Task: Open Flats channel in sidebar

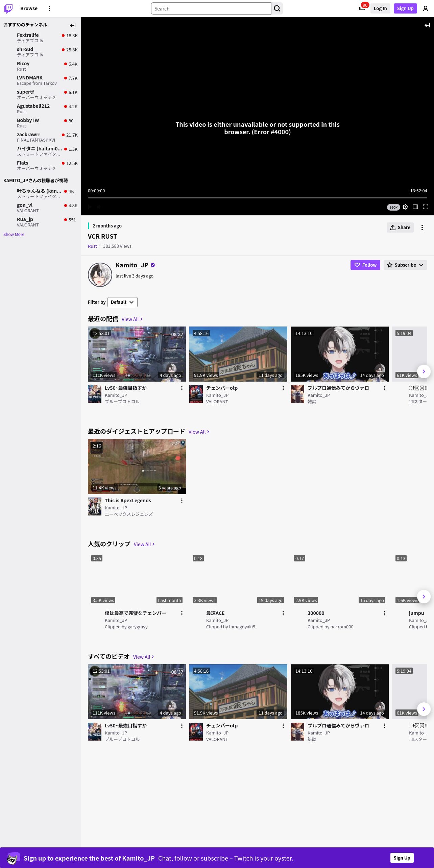Action: [41, 165]
